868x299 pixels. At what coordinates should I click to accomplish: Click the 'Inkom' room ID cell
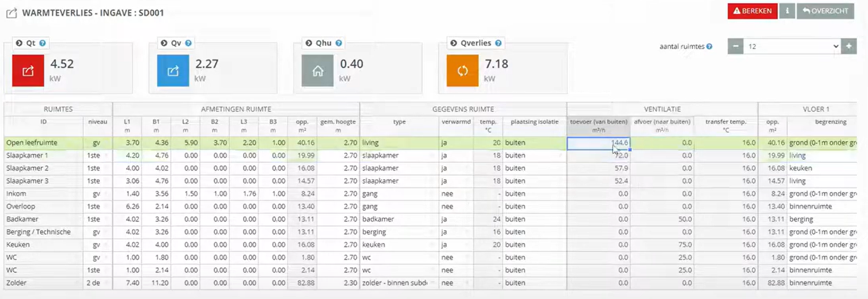tap(44, 194)
